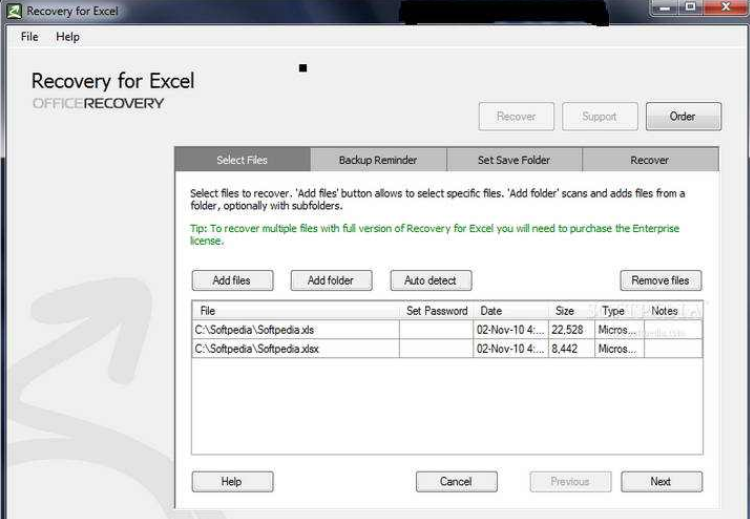Screen dimensions: 750x519
Task: Click the Recovery for Excel title bar icon
Action: click(14, 11)
